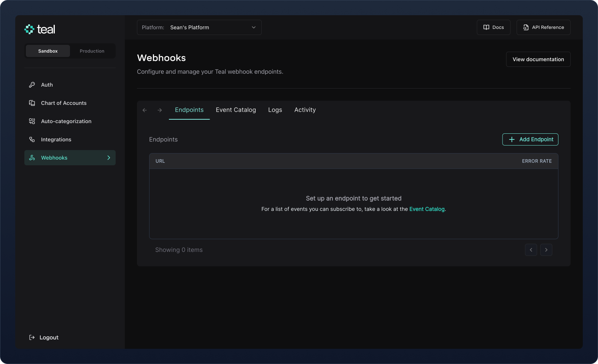Open the Logs tab
Viewport: 598px width, 364px height.
coord(275,110)
